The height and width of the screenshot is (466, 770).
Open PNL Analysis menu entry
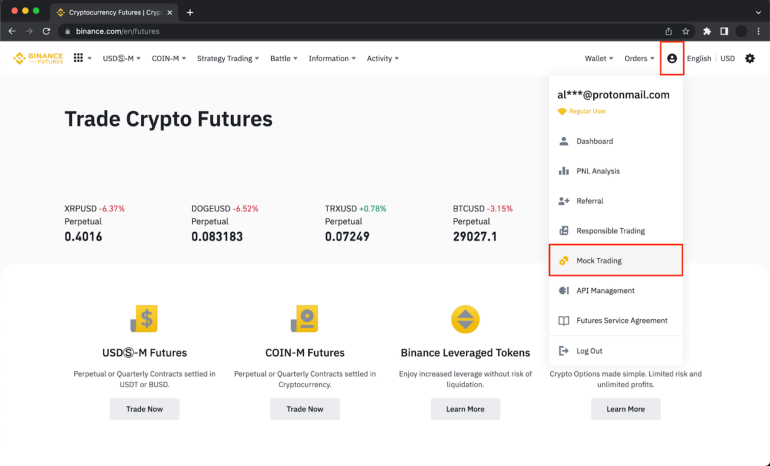tap(616, 171)
